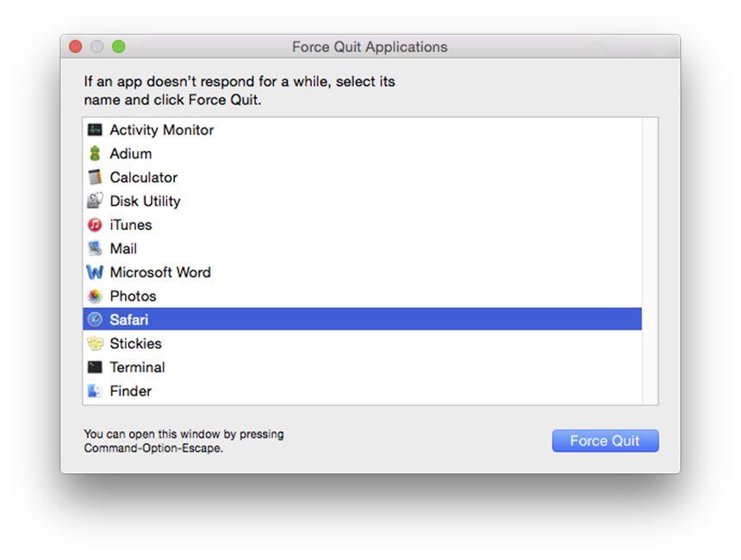Click the Safari compass icon
Screen dimensions: 741x560
click(95, 320)
